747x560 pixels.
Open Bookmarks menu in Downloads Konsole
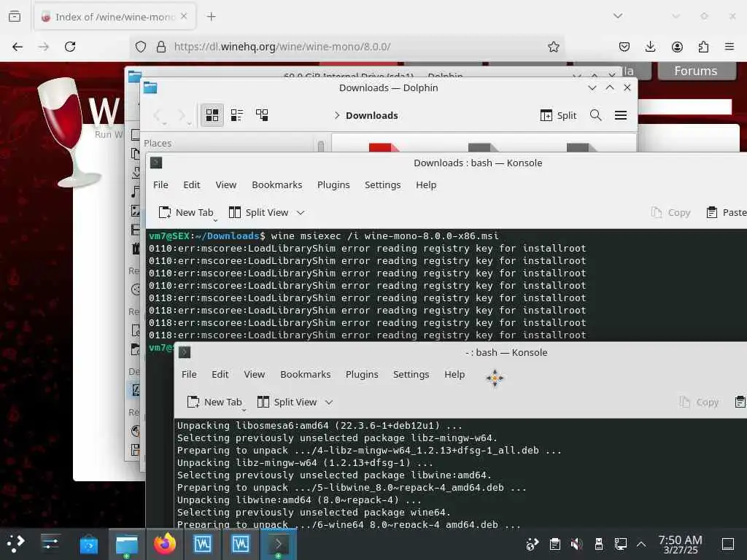(x=276, y=184)
